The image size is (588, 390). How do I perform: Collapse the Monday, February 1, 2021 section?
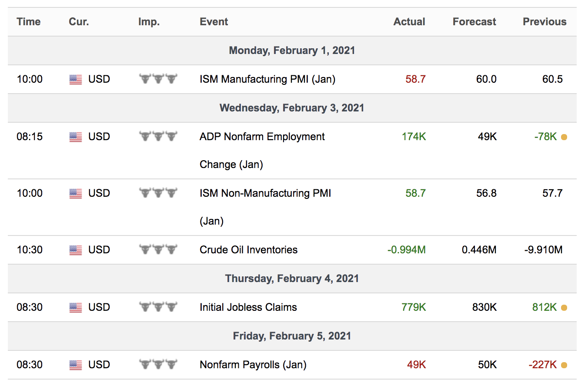[x=292, y=50]
